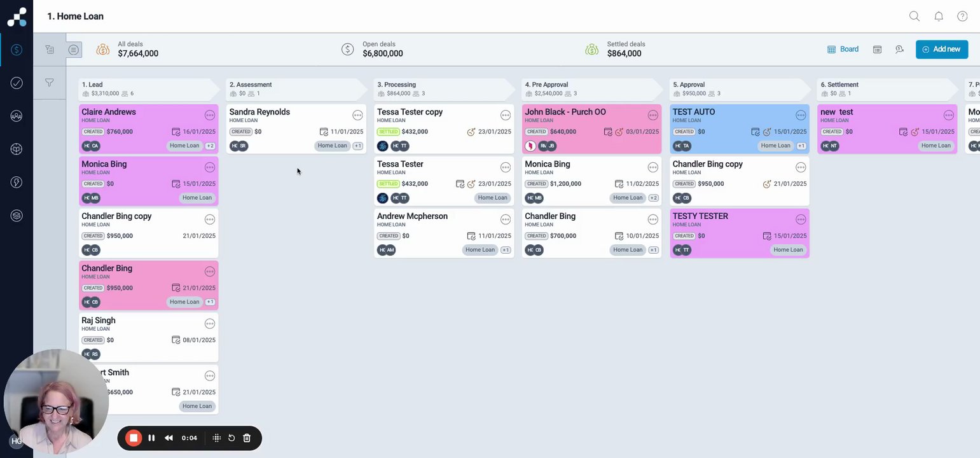Image resolution: width=980 pixels, height=458 pixels.
Task: Pause the screen recording
Action: pyautogui.click(x=151, y=438)
